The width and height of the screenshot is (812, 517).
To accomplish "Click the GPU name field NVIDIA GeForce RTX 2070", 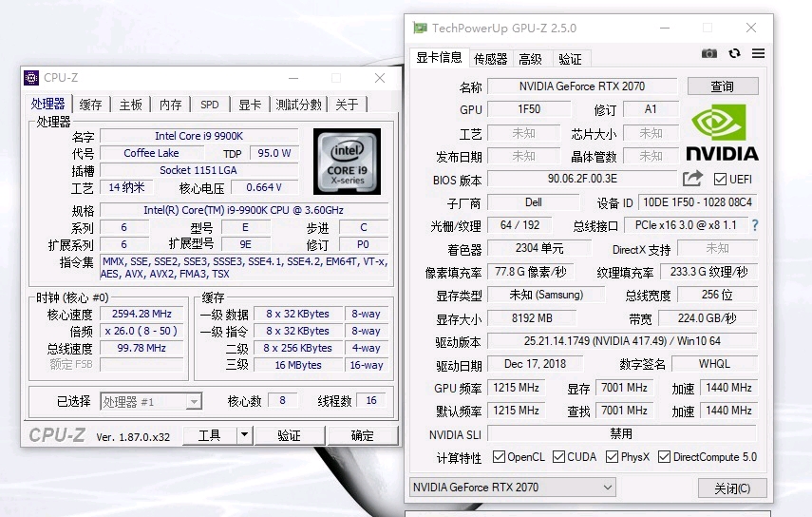I will click(x=582, y=86).
